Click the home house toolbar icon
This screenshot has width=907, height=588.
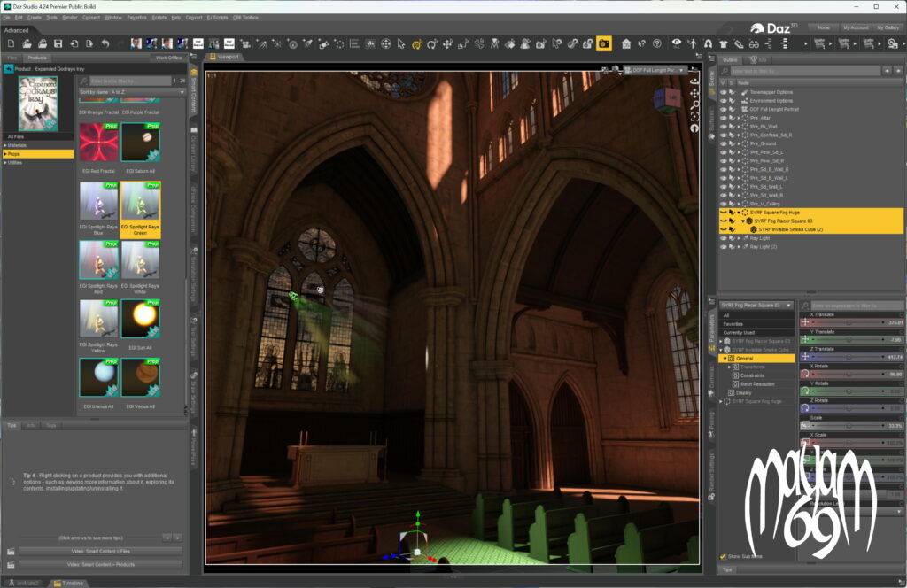(626, 43)
